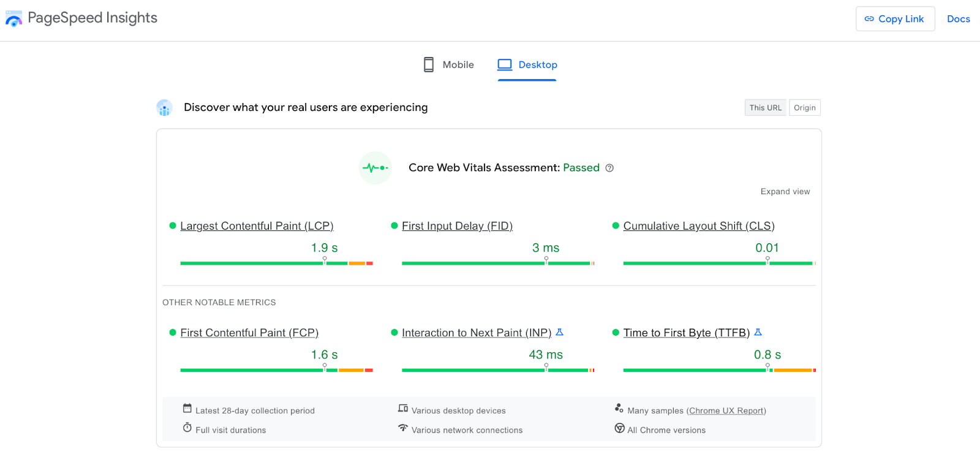Click the mobile phone icon

(429, 64)
